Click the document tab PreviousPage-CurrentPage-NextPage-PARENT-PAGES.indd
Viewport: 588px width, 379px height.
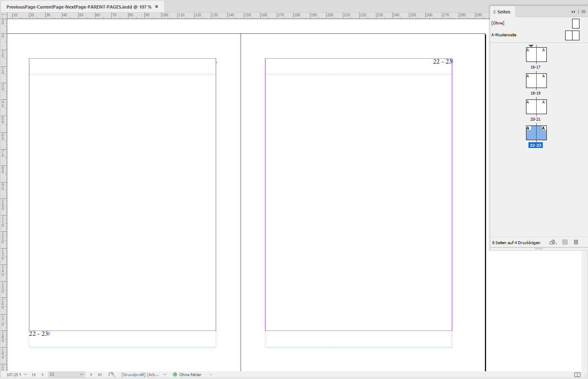[77, 6]
